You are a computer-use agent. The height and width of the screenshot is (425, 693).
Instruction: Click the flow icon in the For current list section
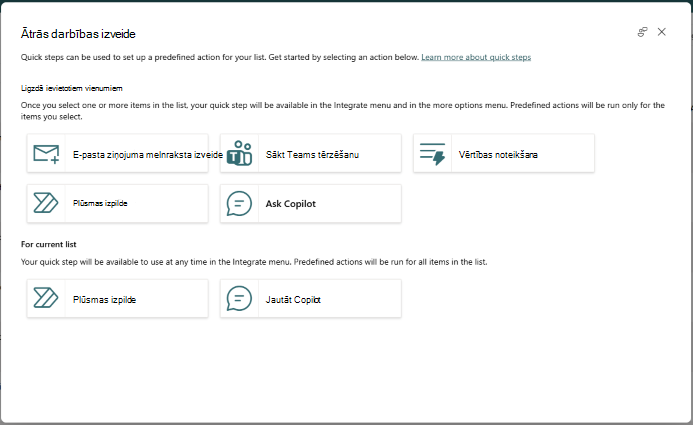[x=46, y=298]
